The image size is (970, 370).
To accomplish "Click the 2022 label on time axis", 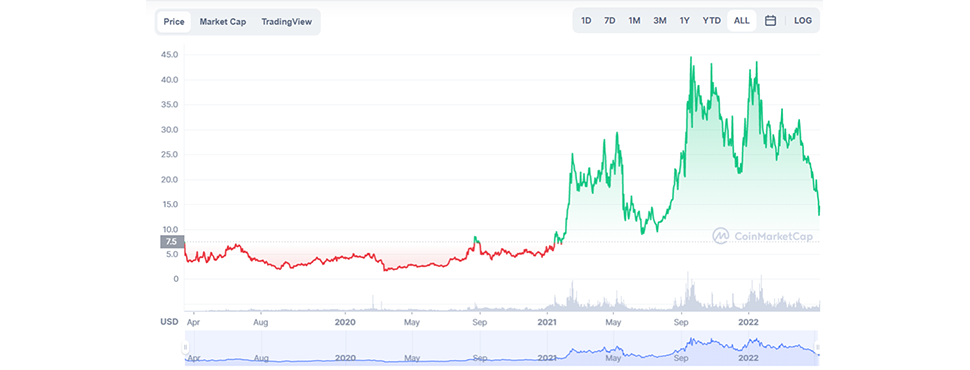I will click(749, 322).
